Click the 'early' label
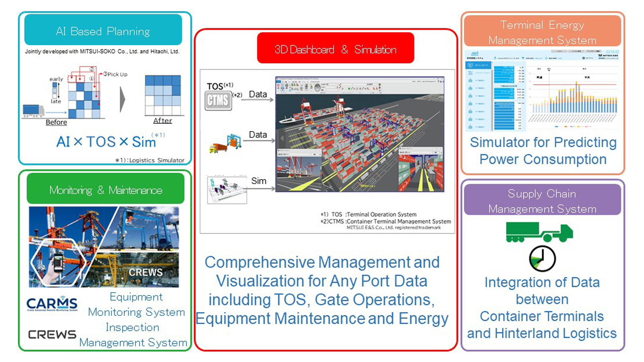The width and height of the screenshot is (644, 362). [x=56, y=79]
